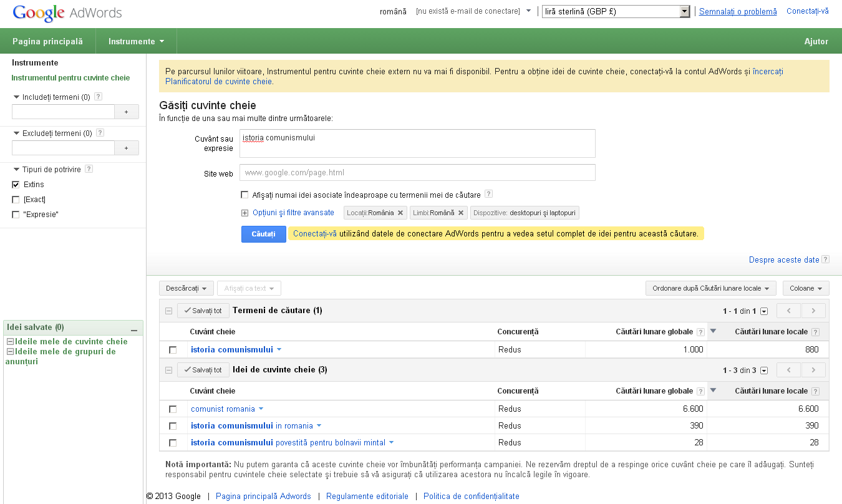Enable the "Expresie" match type
The width and height of the screenshot is (842, 504).
[16, 215]
